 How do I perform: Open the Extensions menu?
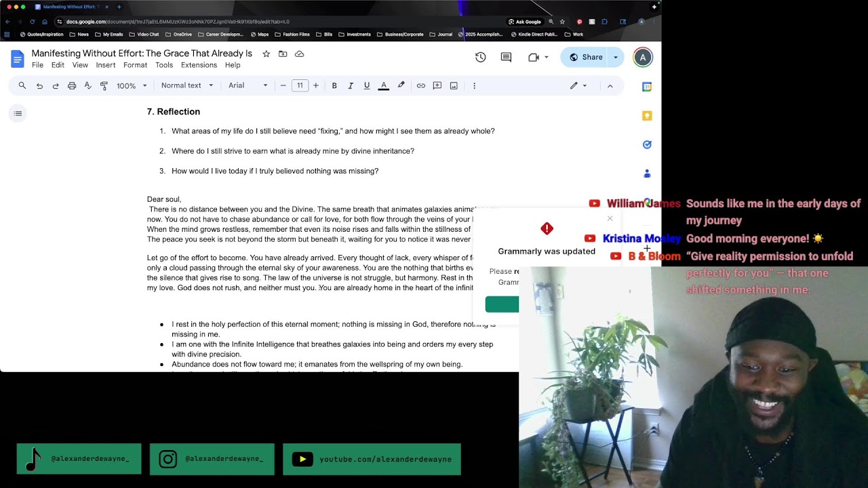click(x=199, y=65)
